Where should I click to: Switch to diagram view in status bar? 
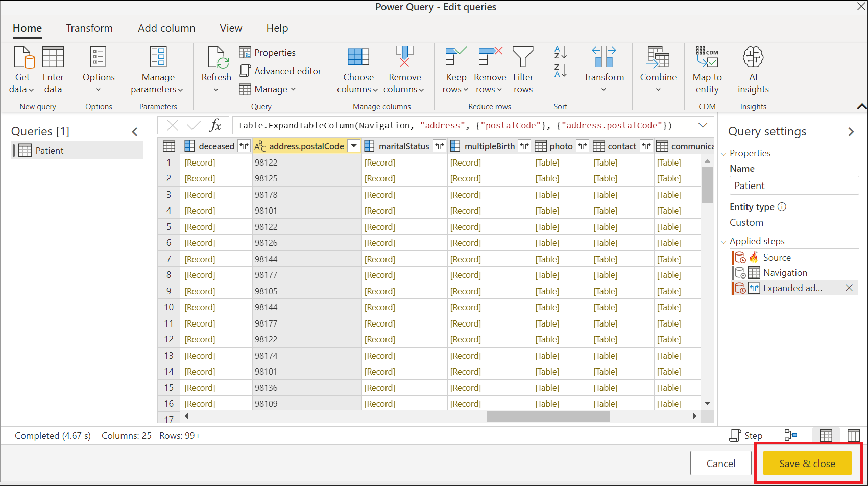(790, 435)
